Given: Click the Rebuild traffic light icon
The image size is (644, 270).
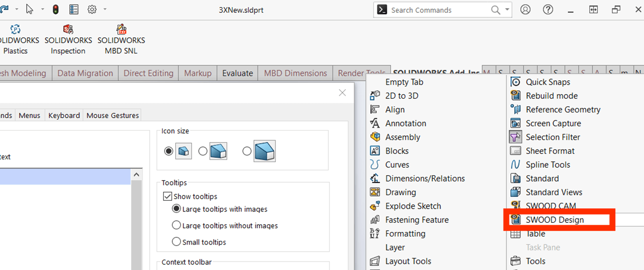Looking at the screenshot, I should point(56,9).
